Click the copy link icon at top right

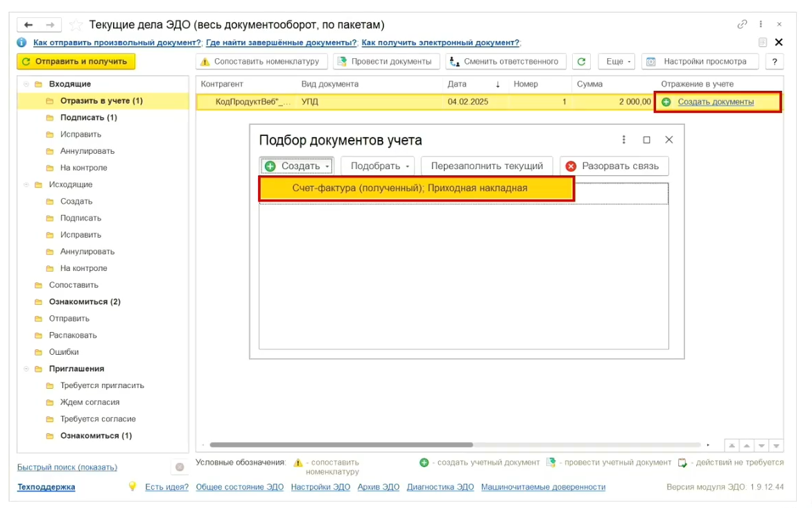[x=742, y=24]
